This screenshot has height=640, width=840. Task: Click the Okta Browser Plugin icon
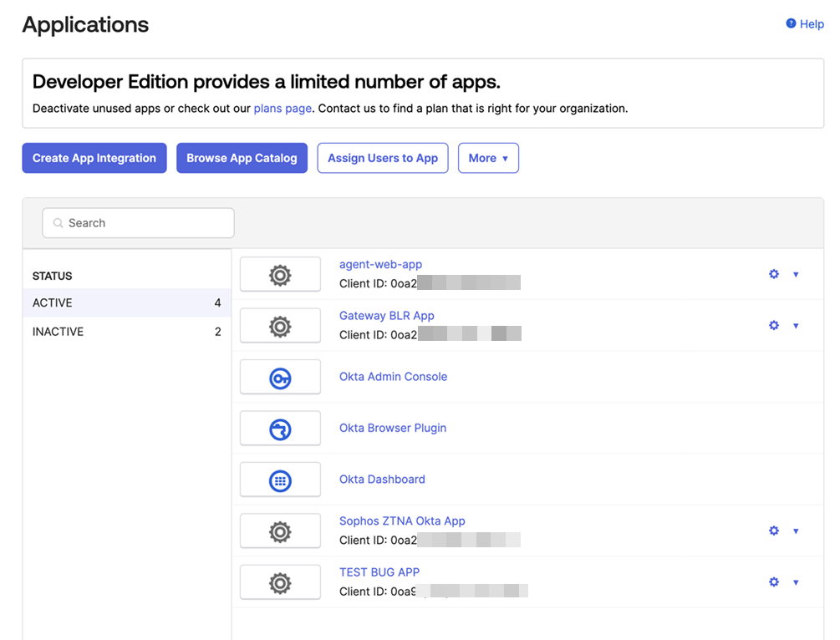280,429
